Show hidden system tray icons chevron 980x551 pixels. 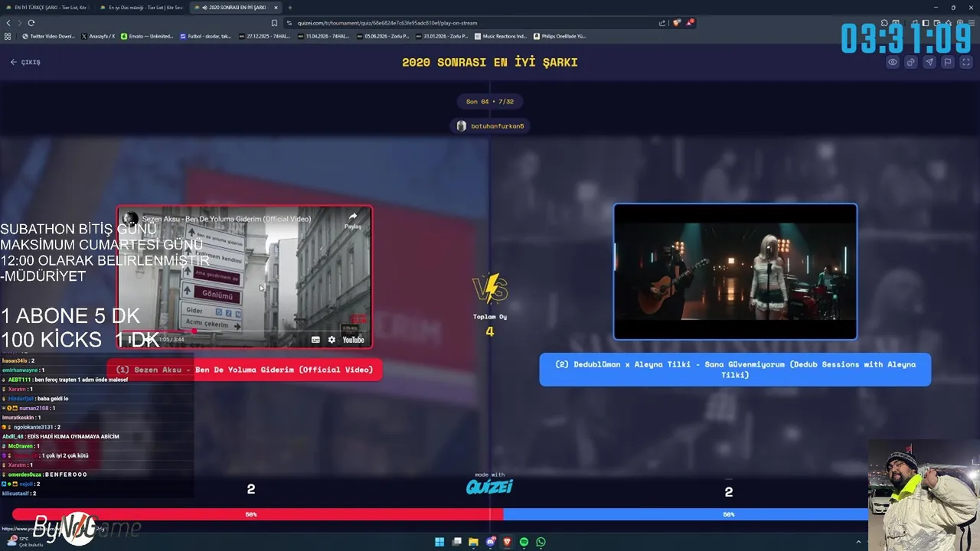858,542
